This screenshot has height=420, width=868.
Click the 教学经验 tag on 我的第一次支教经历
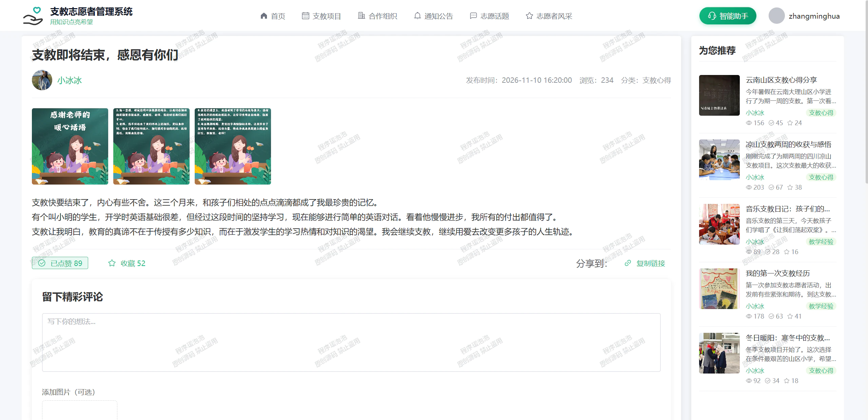[x=821, y=306]
